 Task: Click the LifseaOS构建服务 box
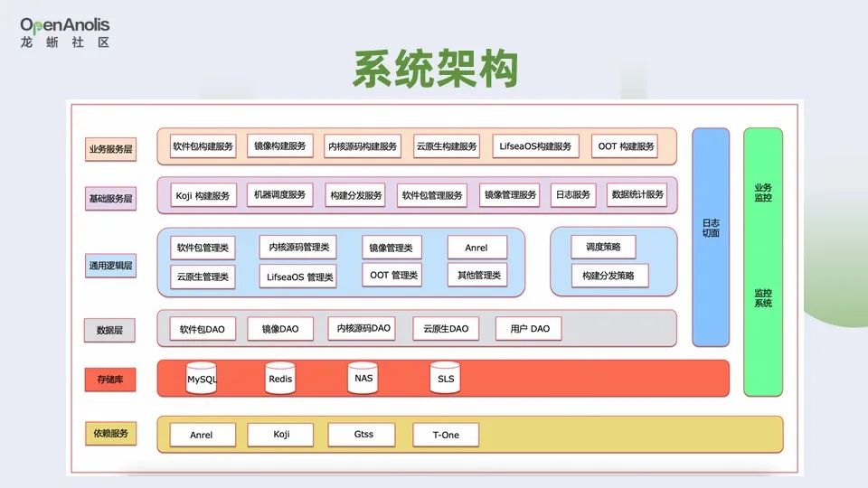click(x=535, y=146)
